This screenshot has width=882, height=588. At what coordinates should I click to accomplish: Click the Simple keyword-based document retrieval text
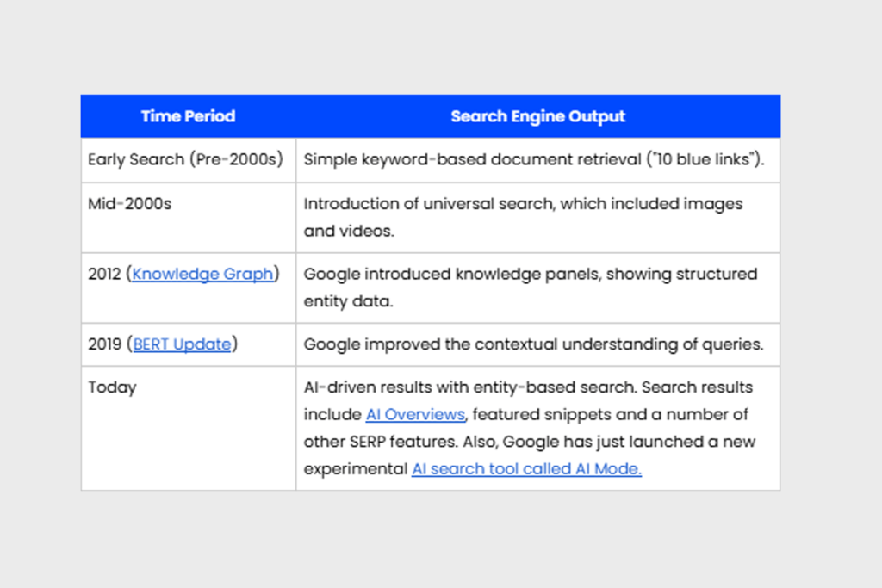pos(534,159)
